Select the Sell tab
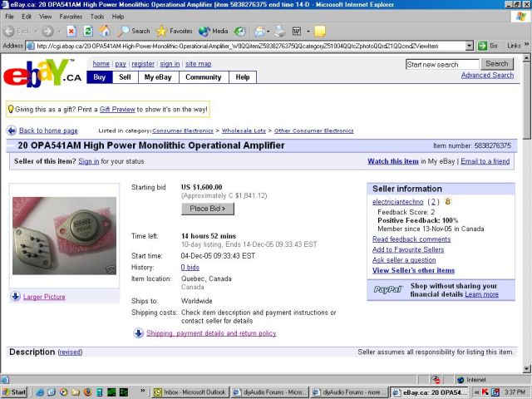This screenshot has height=399, width=532. [x=125, y=77]
